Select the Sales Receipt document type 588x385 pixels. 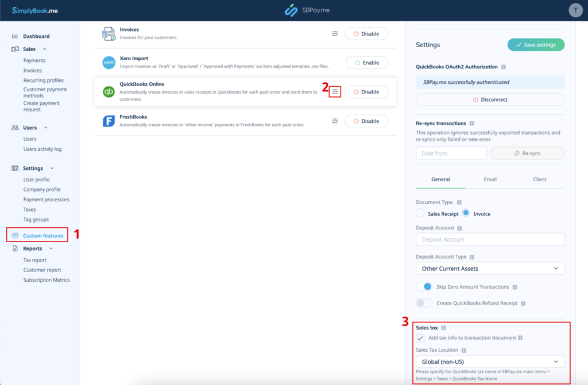click(420, 213)
